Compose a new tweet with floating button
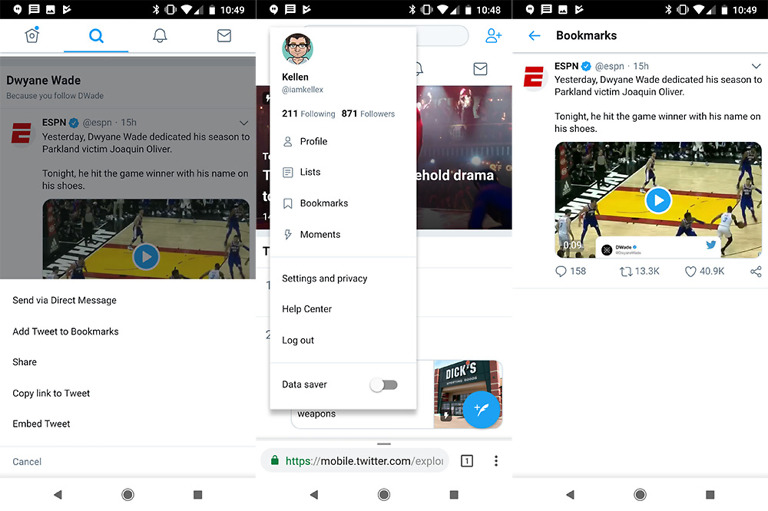This screenshot has width=768, height=511. tap(481, 410)
